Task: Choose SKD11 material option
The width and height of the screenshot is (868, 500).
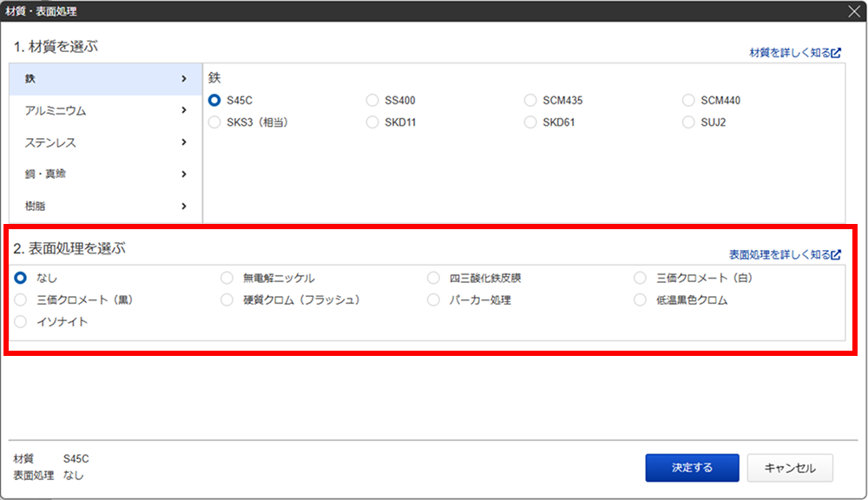Action: click(x=372, y=122)
